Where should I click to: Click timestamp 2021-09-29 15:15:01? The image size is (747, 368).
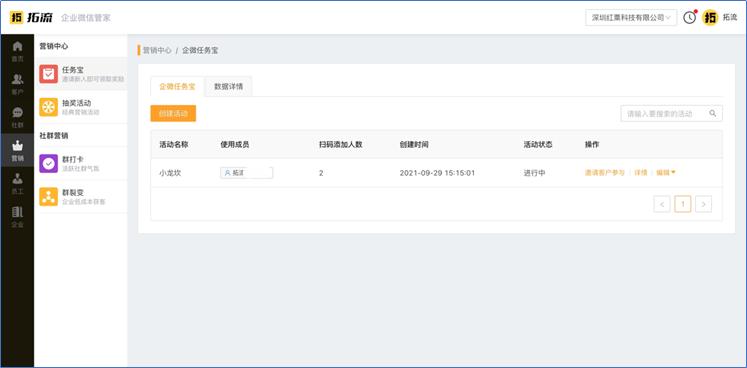coord(437,173)
